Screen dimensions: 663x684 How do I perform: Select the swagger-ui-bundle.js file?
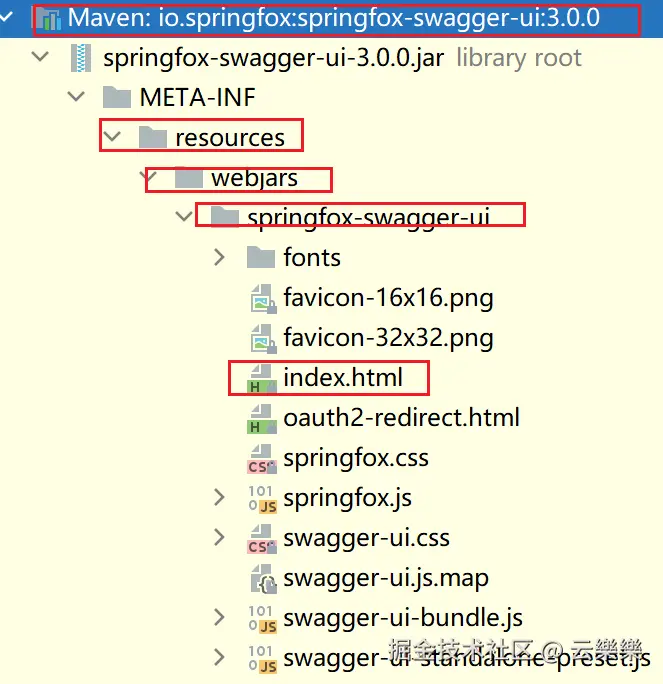403,619
